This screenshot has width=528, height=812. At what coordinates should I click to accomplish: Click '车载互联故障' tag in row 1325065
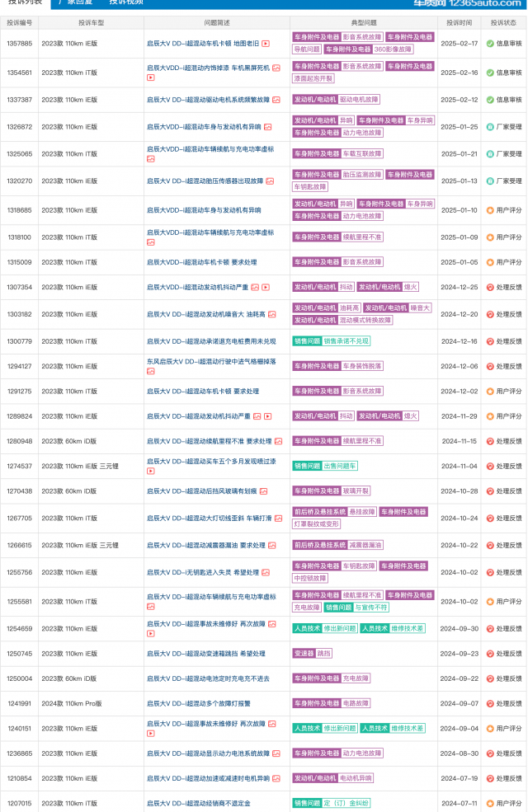point(362,154)
